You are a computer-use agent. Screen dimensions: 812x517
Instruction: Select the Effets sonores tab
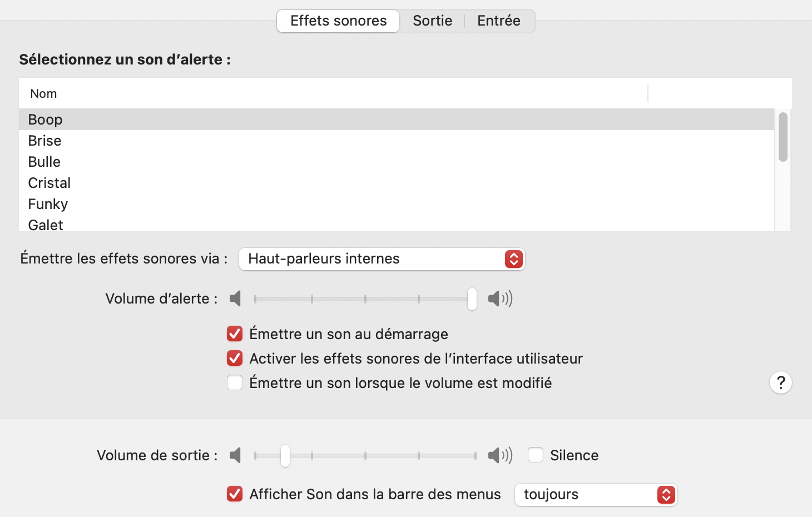pyautogui.click(x=337, y=21)
